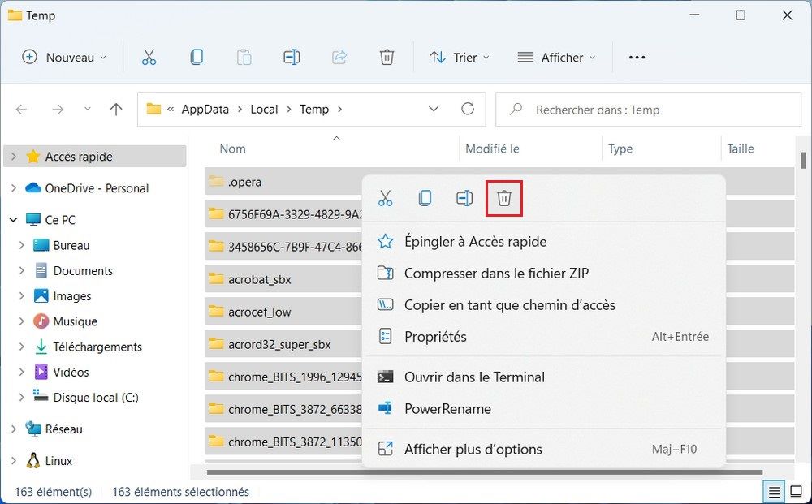Expand the Disque local (C:) tree node

click(21, 398)
